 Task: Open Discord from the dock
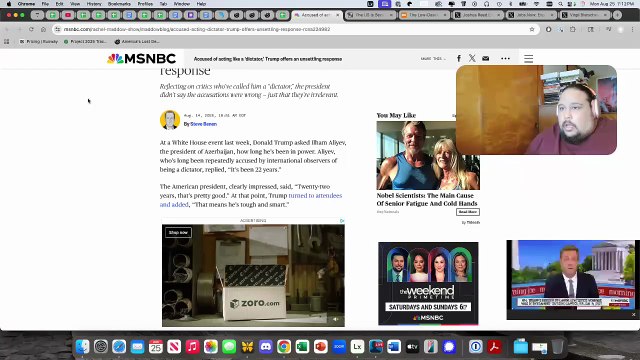pyautogui.click(x=266, y=347)
